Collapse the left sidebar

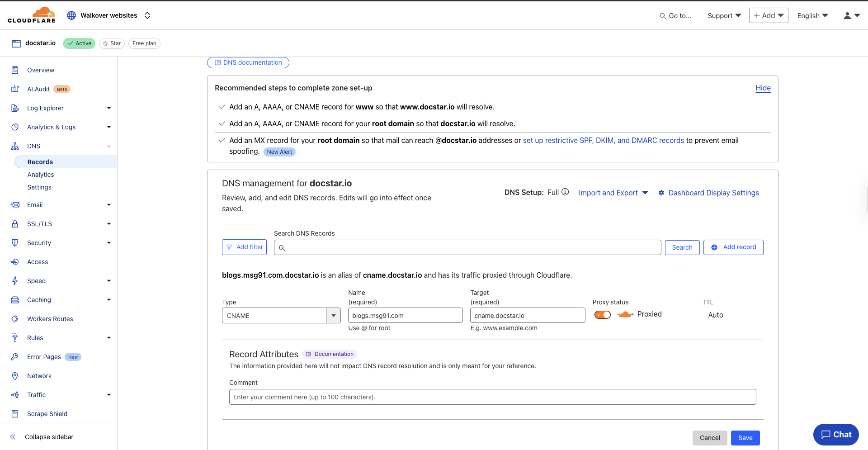point(13,436)
